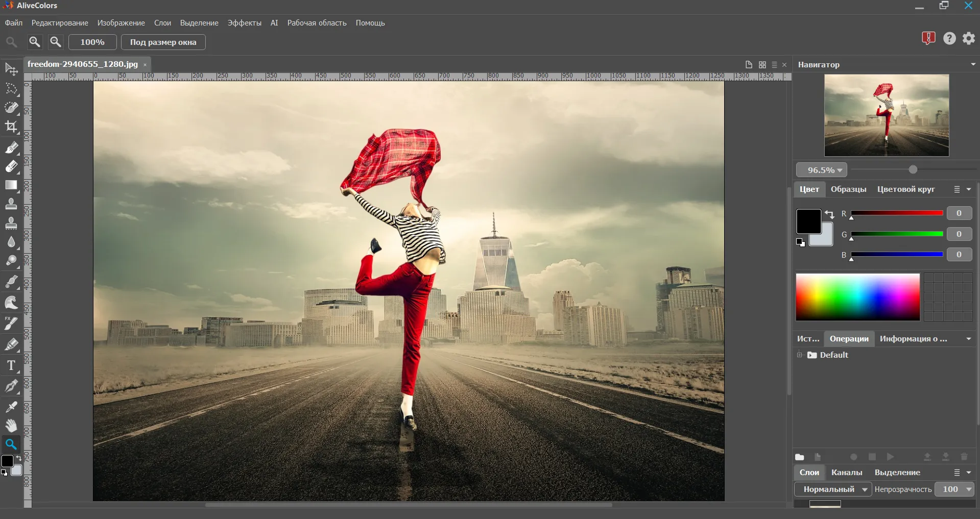
Task: Click the Под размер окна button
Action: (x=163, y=42)
